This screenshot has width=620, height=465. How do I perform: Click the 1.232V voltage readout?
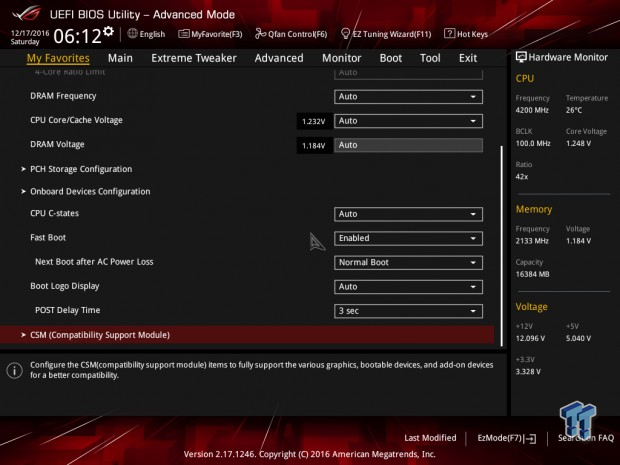point(314,121)
